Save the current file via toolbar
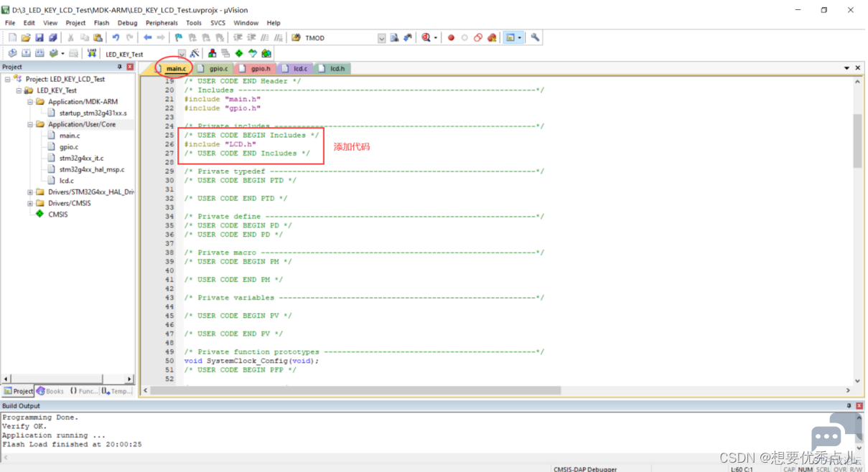868x472 pixels. pyautogui.click(x=39, y=38)
